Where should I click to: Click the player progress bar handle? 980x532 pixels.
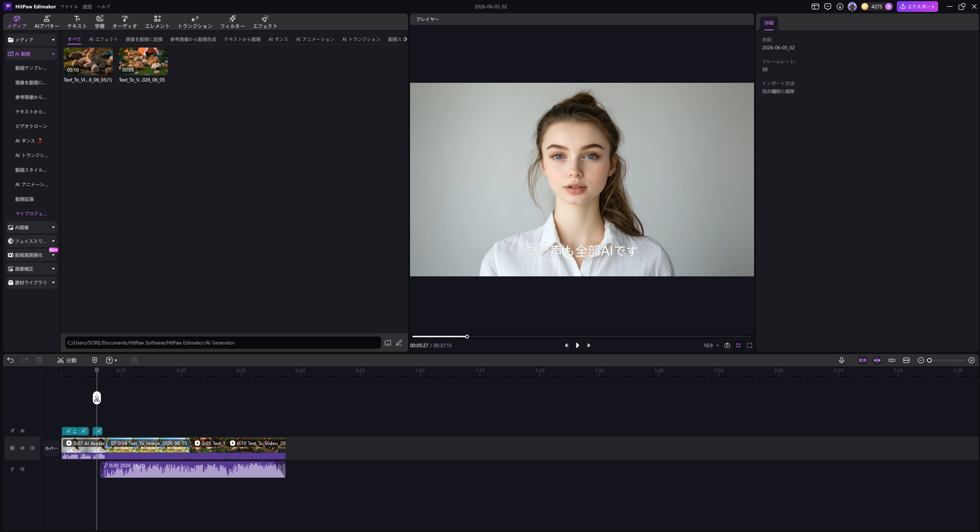point(467,337)
